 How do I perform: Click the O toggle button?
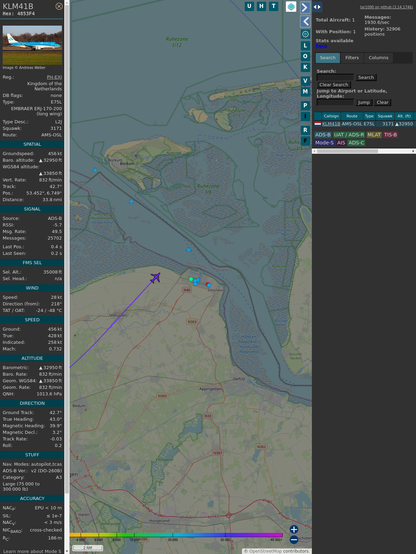tap(305, 56)
